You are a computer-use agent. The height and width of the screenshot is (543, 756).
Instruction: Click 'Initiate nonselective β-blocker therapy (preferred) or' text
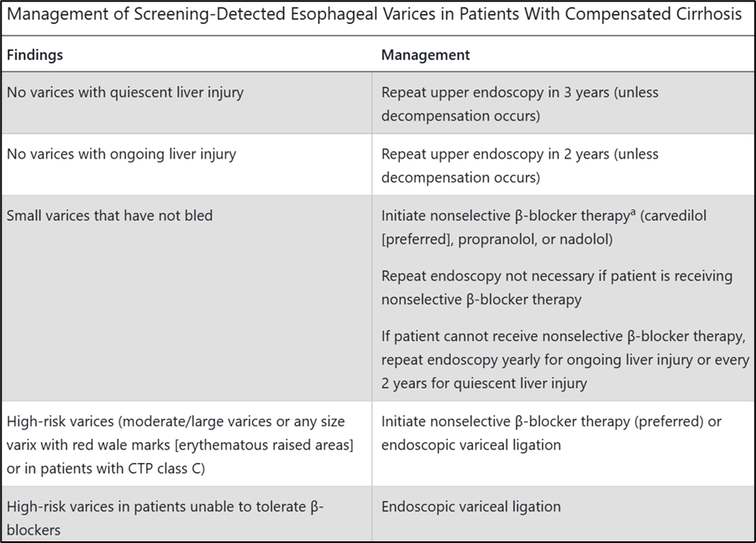coord(551,421)
